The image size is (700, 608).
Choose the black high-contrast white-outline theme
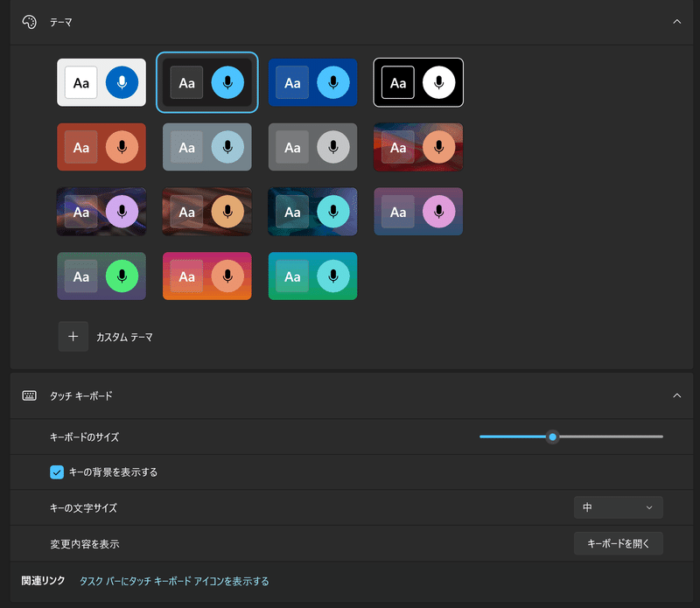[418, 82]
